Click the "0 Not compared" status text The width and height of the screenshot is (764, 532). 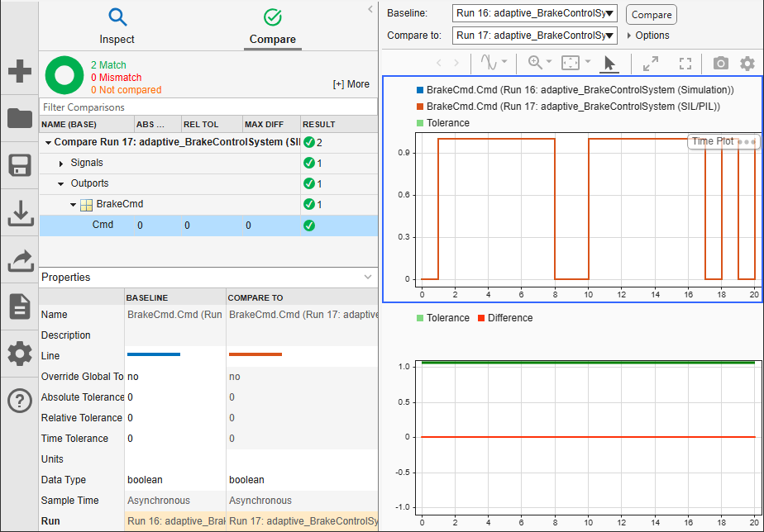pyautogui.click(x=127, y=90)
